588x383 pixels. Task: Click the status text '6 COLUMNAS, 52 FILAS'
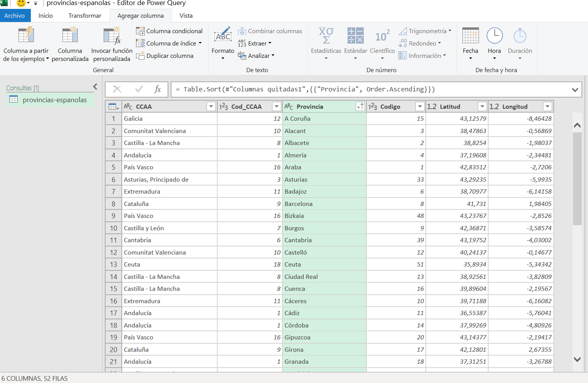tap(35, 378)
